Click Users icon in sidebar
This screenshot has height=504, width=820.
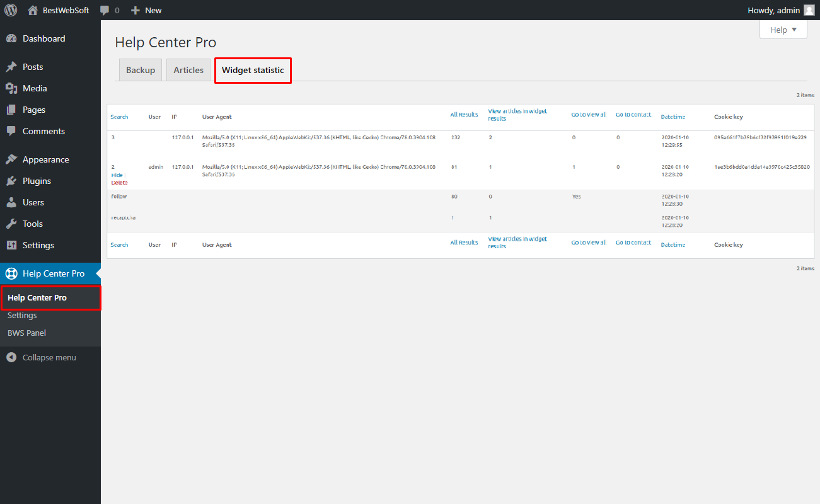11,202
